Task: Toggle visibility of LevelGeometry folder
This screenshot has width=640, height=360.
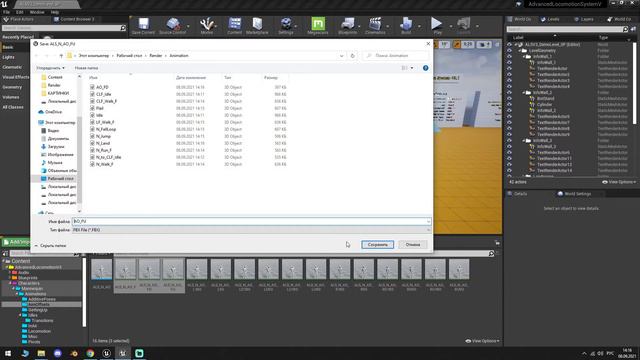Action: 509,51
